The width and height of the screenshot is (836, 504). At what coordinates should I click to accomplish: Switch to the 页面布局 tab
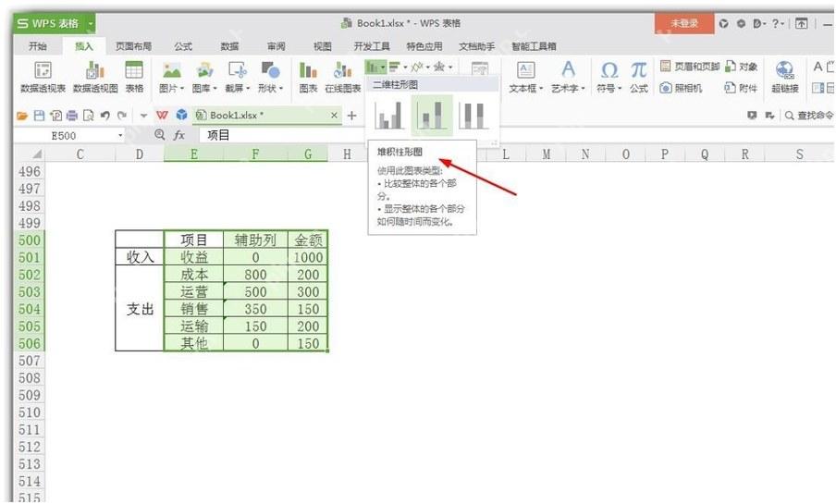coord(133,46)
